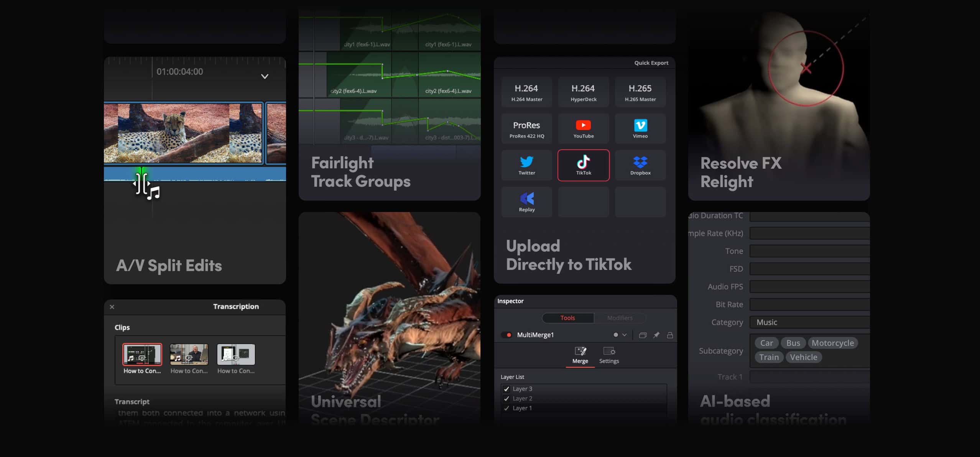Uncheck the Layer 1 checkbox
Image resolution: width=980 pixels, height=457 pixels.
coord(506,408)
